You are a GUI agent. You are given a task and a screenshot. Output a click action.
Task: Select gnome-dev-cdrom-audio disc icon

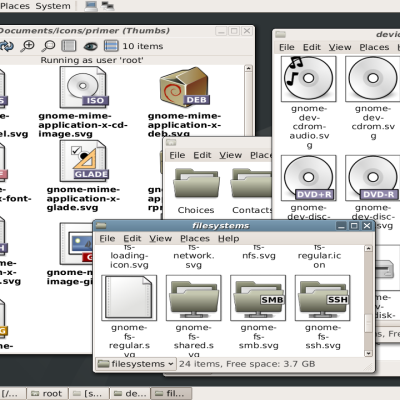pyautogui.click(x=308, y=79)
